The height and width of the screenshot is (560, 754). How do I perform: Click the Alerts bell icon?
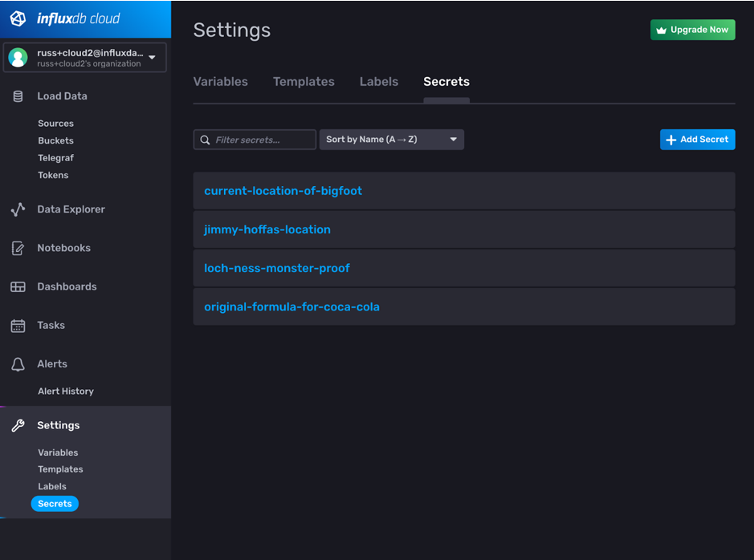(18, 363)
